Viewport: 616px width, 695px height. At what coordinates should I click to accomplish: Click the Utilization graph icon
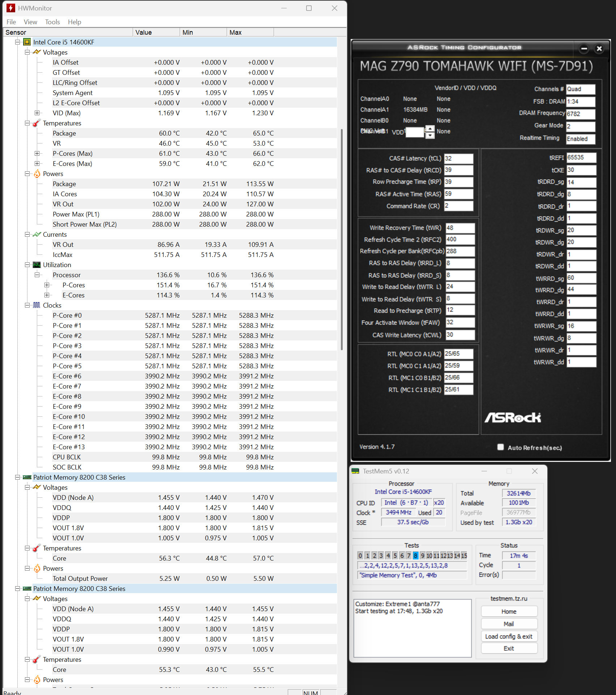coord(37,265)
